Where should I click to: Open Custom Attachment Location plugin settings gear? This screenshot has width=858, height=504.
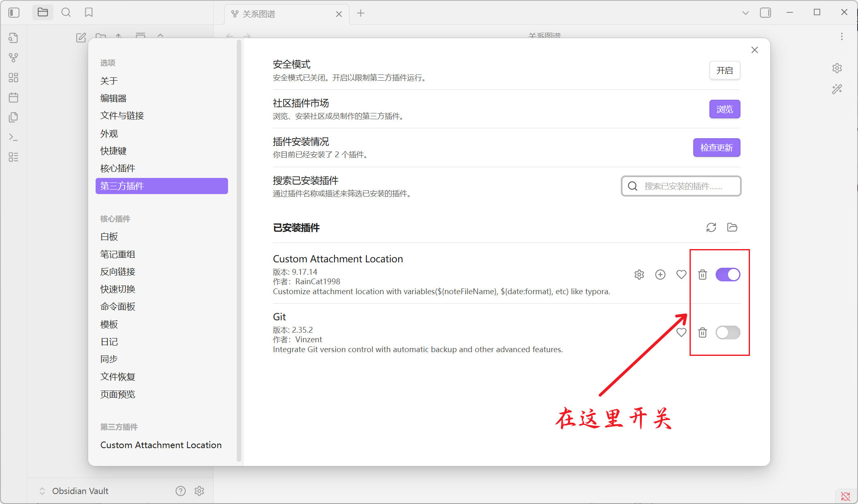639,275
